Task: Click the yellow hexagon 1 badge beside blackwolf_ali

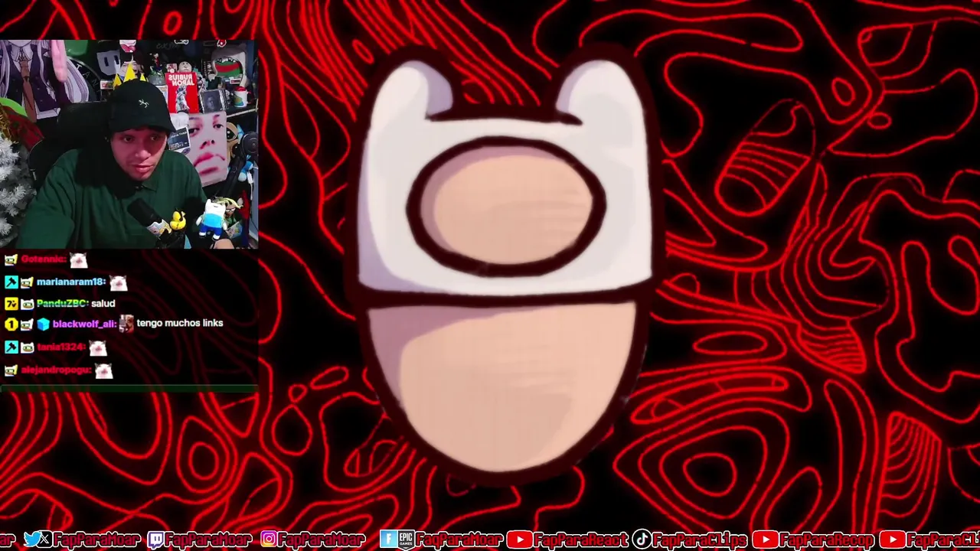Action: [11, 324]
